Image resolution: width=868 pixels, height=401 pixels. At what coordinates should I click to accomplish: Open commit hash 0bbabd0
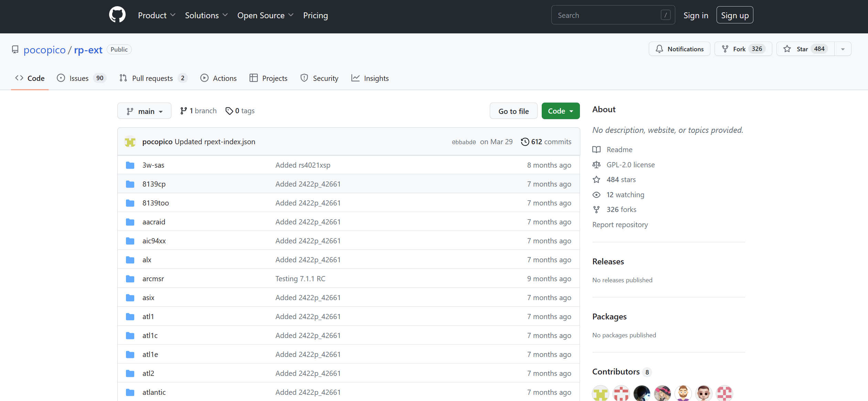click(x=464, y=142)
